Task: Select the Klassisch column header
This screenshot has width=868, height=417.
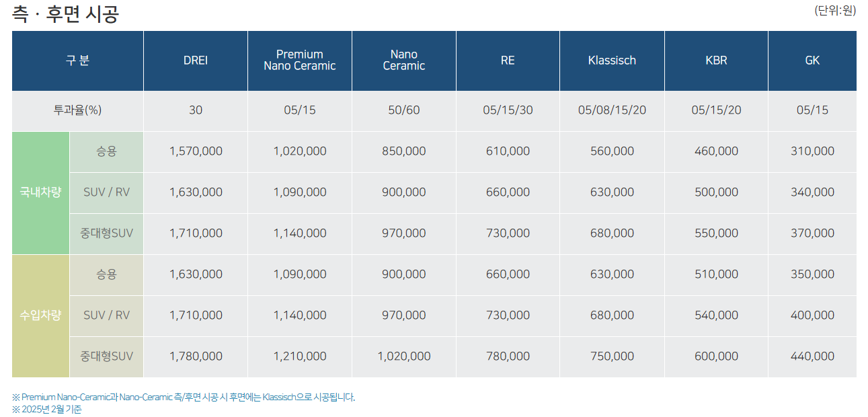Action: [x=612, y=61]
